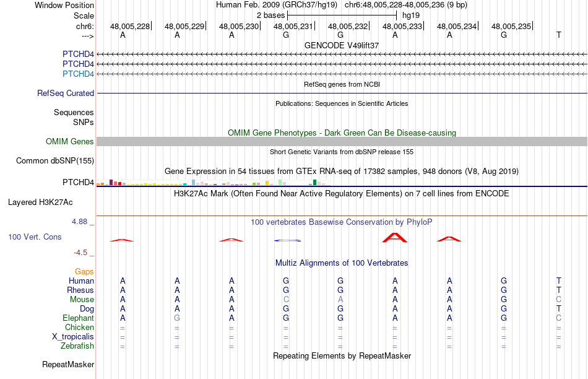Screen dimensions: 588x379
Task: Click the 'Elephant' alignment row label
Action: click(78, 318)
